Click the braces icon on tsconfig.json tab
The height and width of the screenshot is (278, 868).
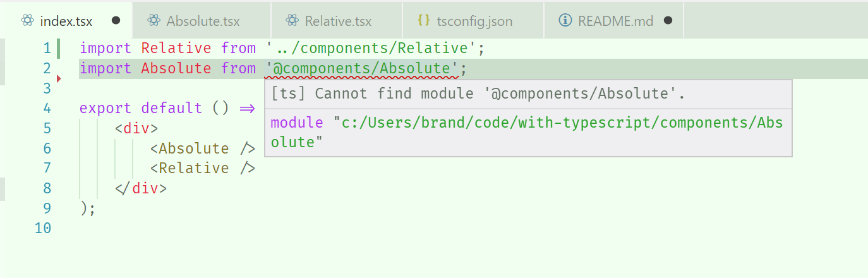pos(424,20)
